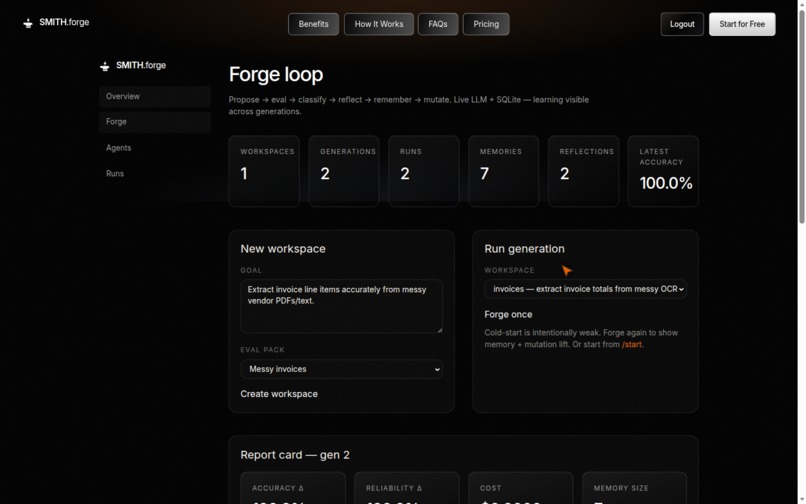Click the Latest Accuracy 100.0% card
Viewport: 806px width, 504px height.
(x=663, y=171)
